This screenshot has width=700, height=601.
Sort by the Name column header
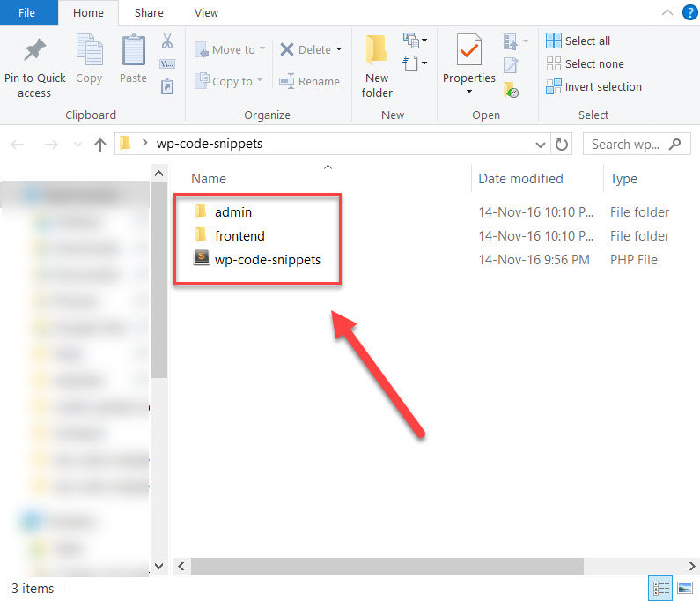pos(209,179)
